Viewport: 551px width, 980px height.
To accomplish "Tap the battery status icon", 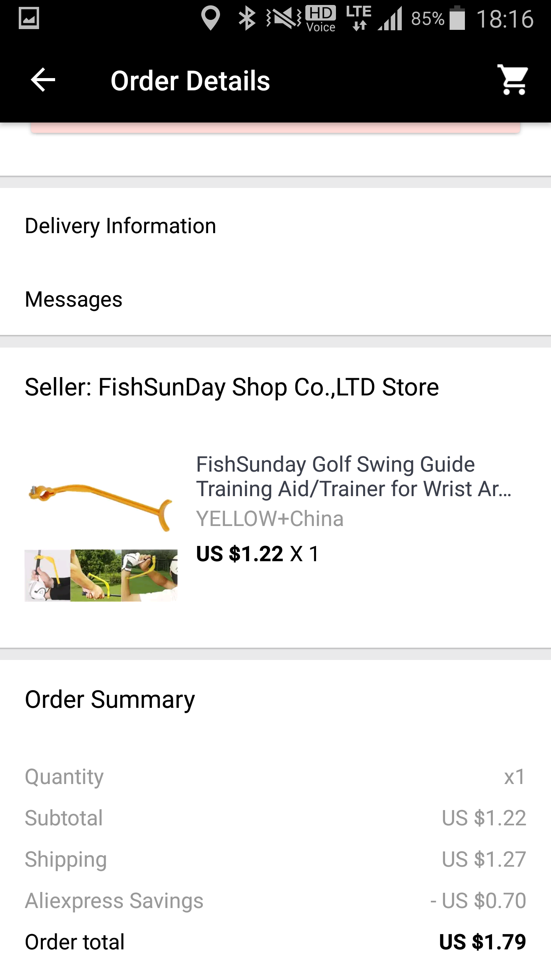I will (x=457, y=18).
